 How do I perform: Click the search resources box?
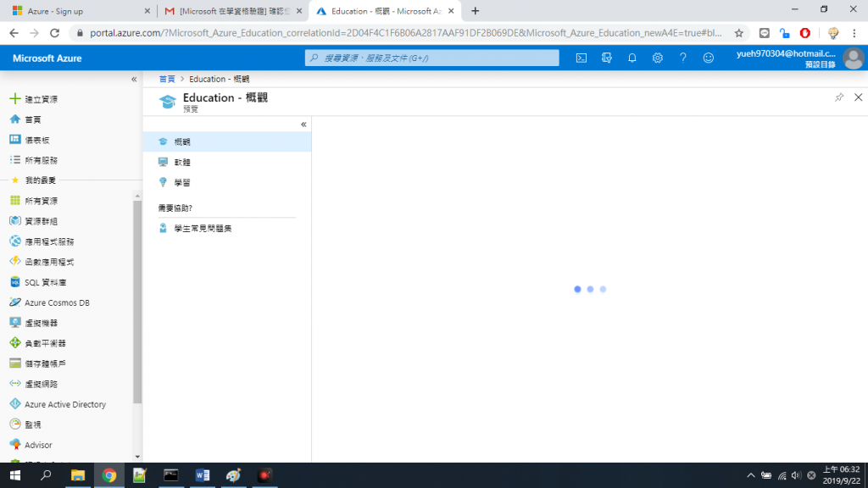click(x=431, y=58)
